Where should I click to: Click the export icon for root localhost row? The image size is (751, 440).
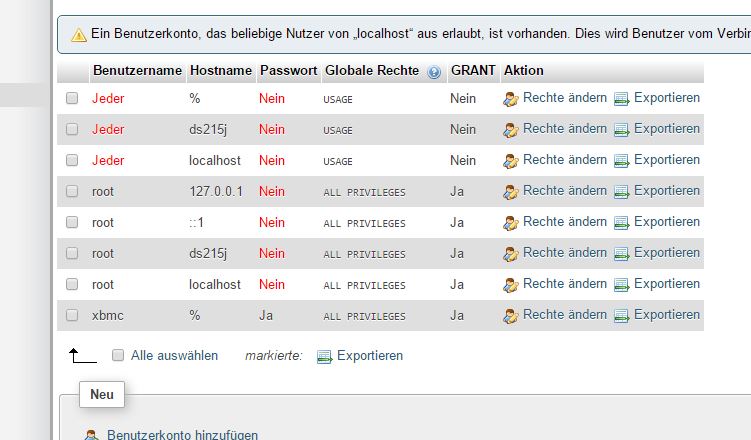tap(622, 285)
